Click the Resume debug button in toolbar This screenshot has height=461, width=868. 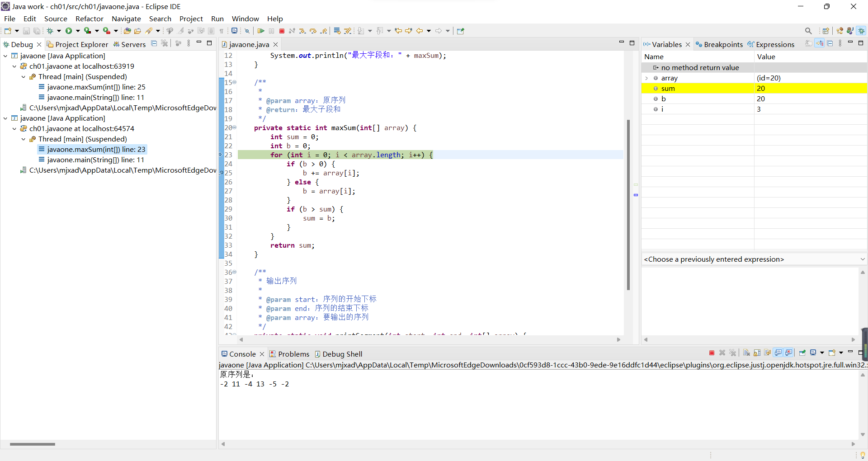point(261,31)
